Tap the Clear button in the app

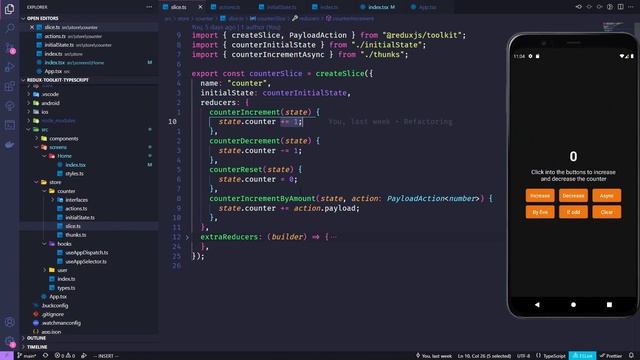[x=607, y=212]
